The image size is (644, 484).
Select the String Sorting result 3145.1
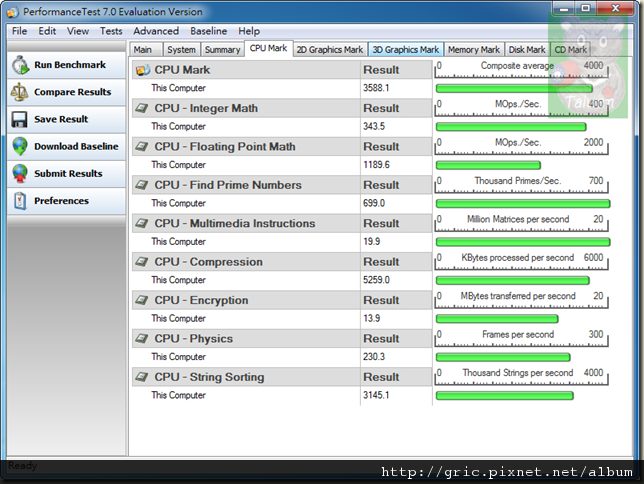[x=376, y=395]
